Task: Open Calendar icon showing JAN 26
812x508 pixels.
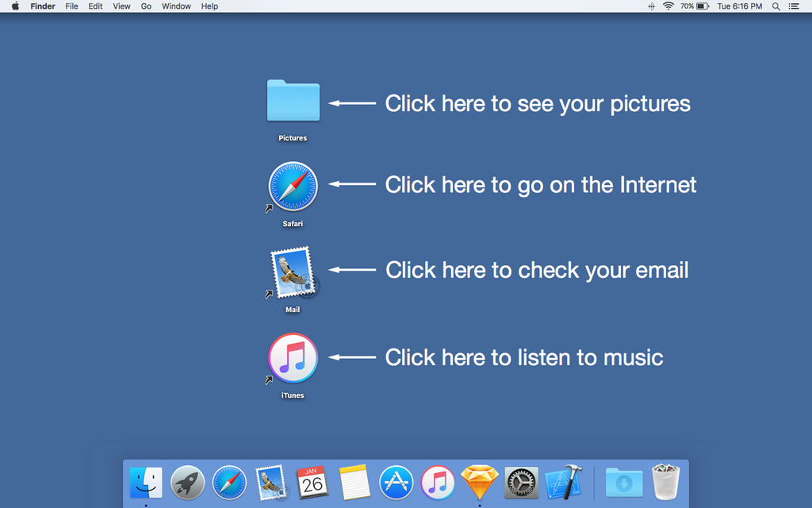Action: point(312,483)
